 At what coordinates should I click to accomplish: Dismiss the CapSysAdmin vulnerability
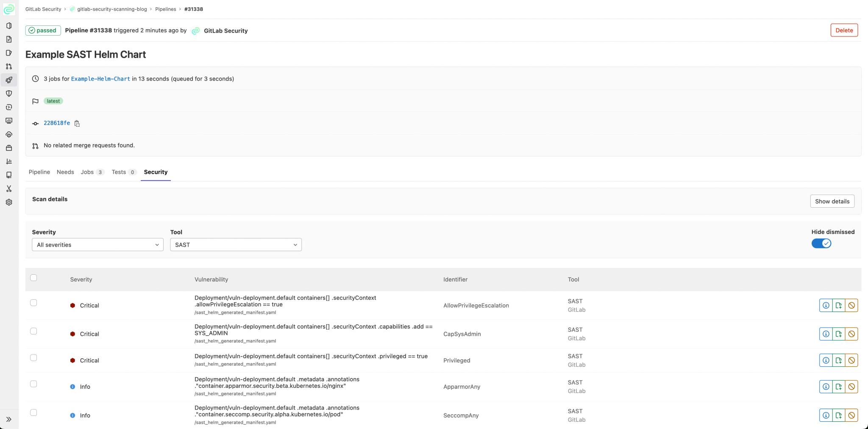click(852, 334)
